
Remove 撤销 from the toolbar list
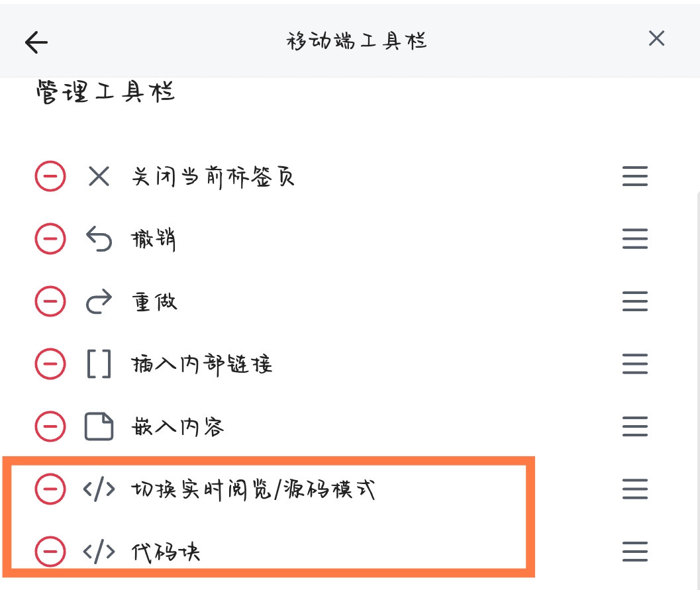[50, 238]
